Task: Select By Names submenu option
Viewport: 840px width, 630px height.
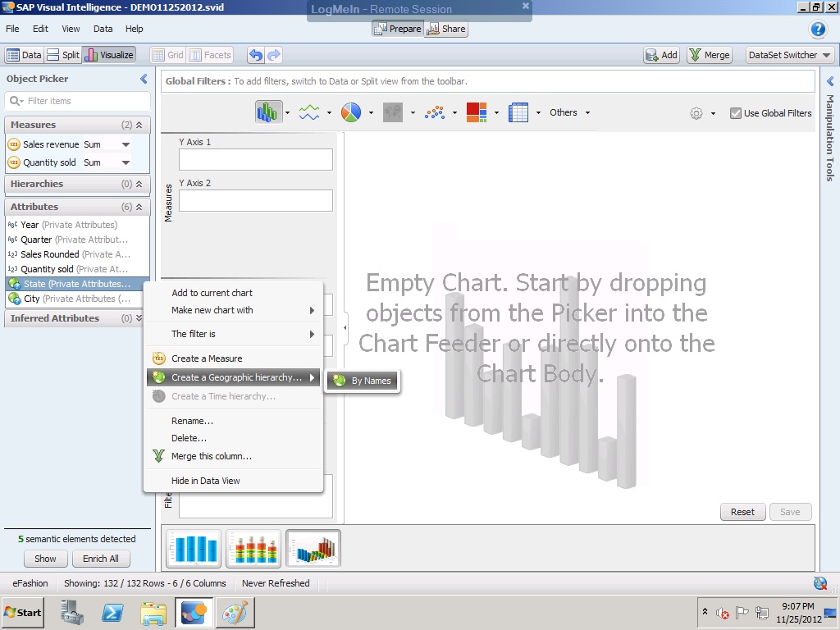Action: pyautogui.click(x=363, y=381)
